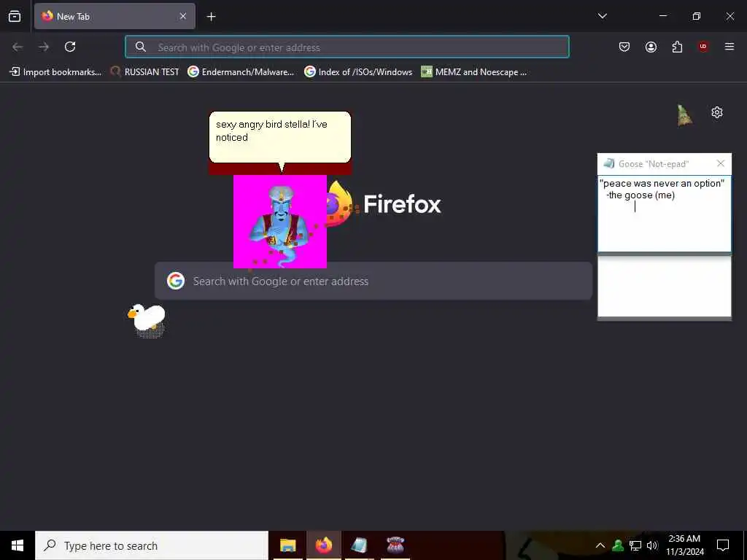Image resolution: width=747 pixels, height=560 pixels.
Task: Open the Firefox application hamburger menu
Action: (x=729, y=47)
